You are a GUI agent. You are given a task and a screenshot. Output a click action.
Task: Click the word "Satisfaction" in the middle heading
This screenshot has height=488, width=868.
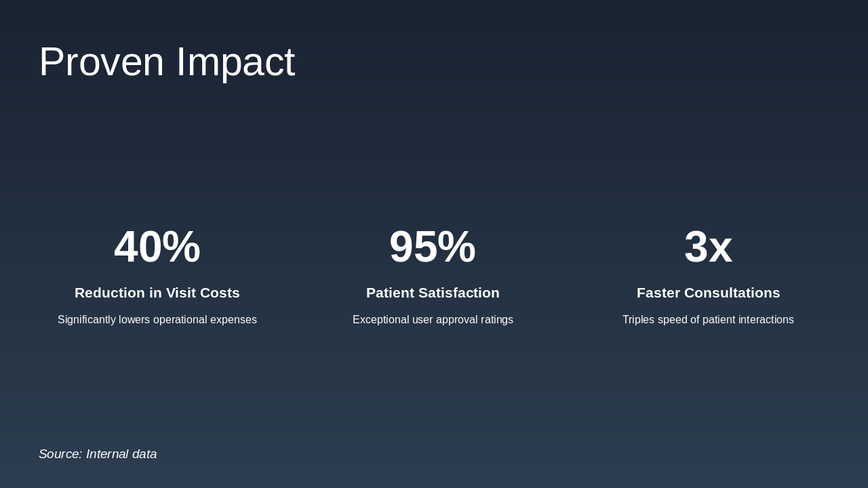(459, 293)
